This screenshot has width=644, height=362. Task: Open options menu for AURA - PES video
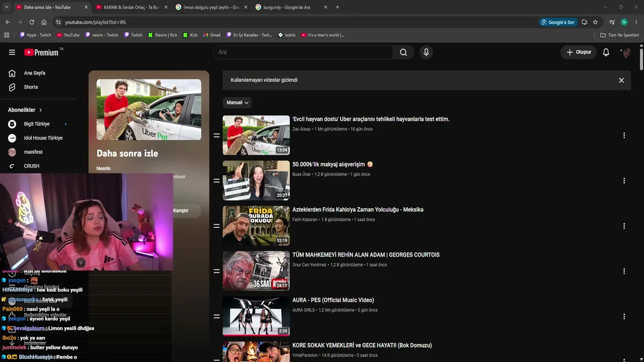(624, 316)
